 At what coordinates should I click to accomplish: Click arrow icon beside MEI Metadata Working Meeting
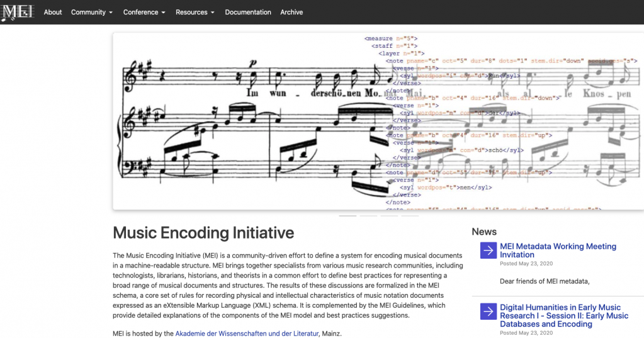click(489, 251)
